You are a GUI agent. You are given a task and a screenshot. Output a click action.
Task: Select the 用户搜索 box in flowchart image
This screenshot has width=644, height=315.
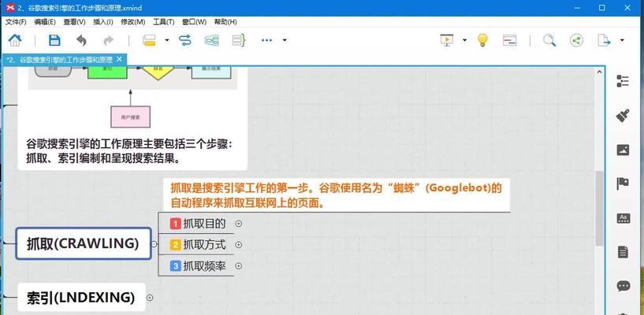[x=131, y=117]
